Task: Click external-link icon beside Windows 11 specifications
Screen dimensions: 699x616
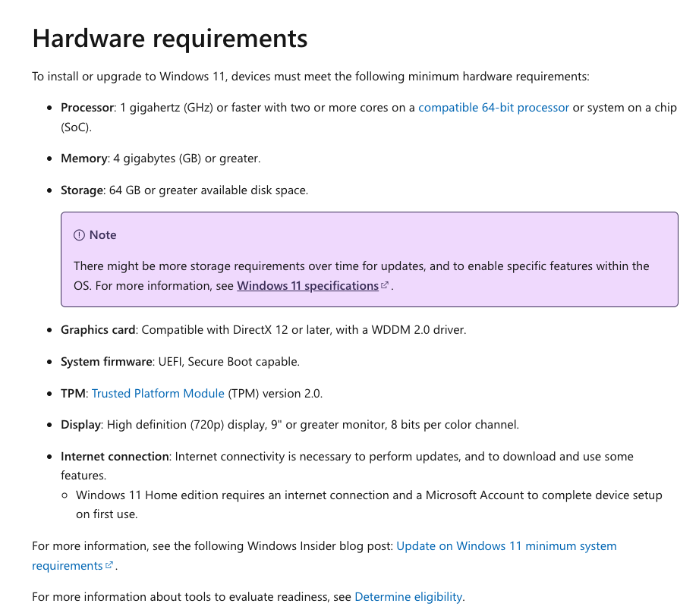Action: click(x=385, y=285)
